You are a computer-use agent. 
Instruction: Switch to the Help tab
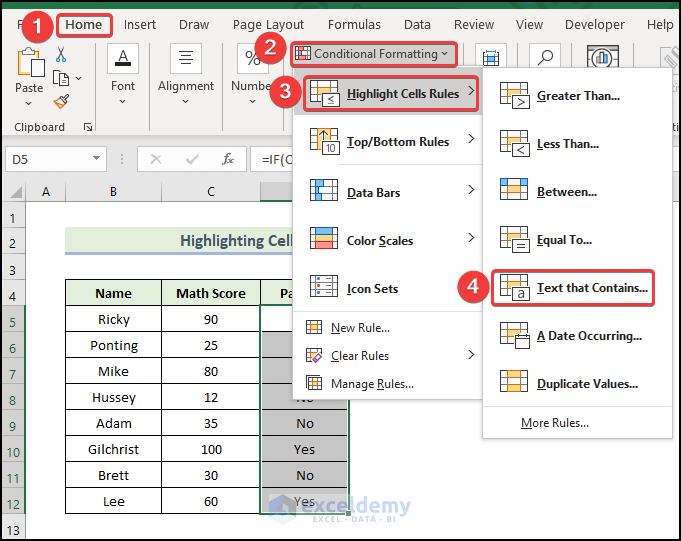(660, 25)
